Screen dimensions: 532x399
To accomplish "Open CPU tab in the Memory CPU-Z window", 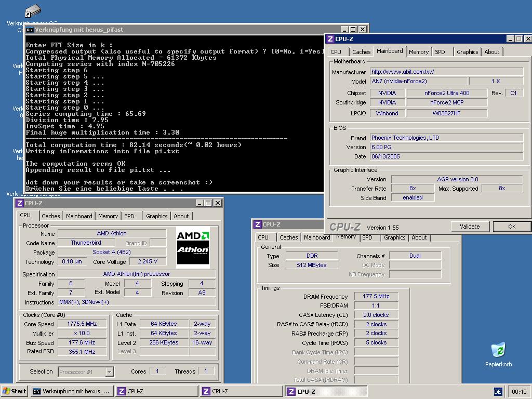I will [x=263, y=237].
